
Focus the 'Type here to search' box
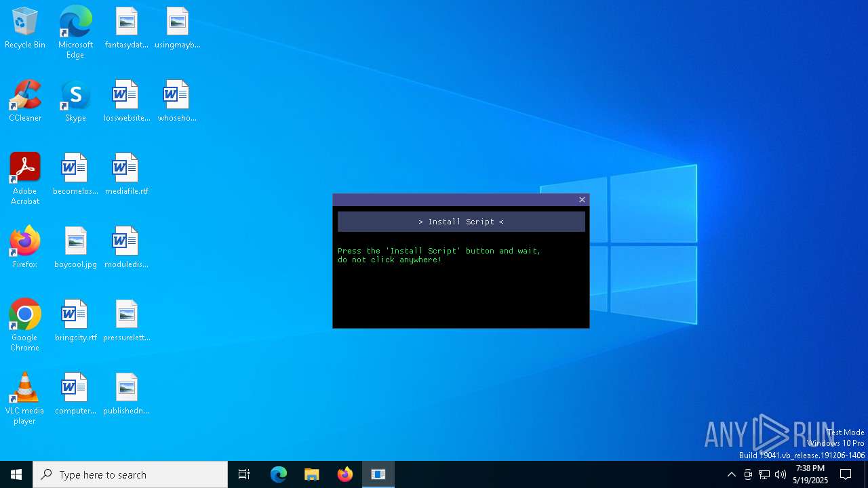pos(130,474)
